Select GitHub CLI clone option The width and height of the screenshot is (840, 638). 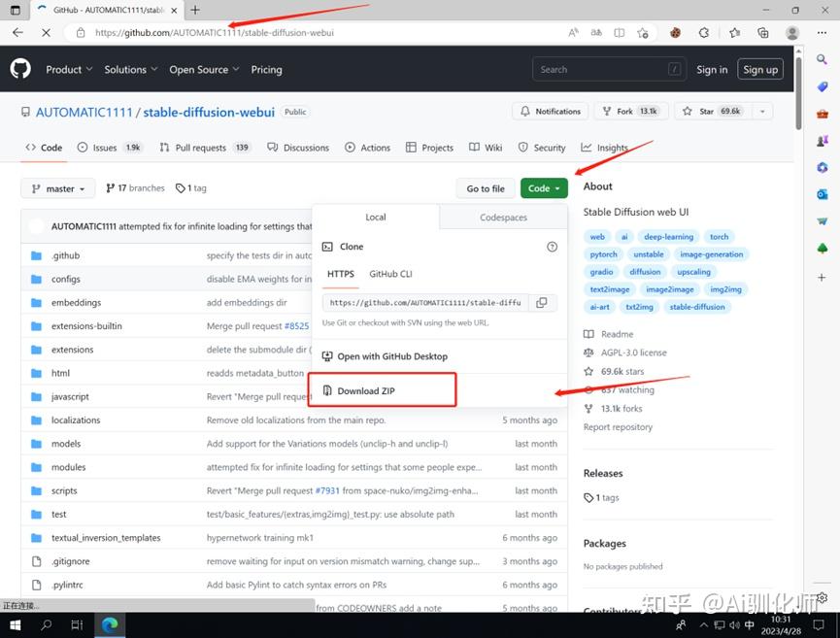point(390,274)
